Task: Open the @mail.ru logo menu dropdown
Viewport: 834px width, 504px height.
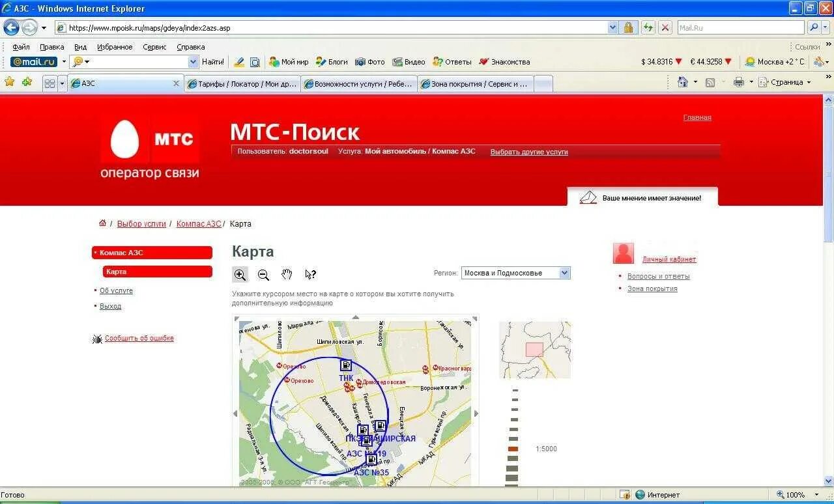Action: pyautogui.click(x=64, y=62)
